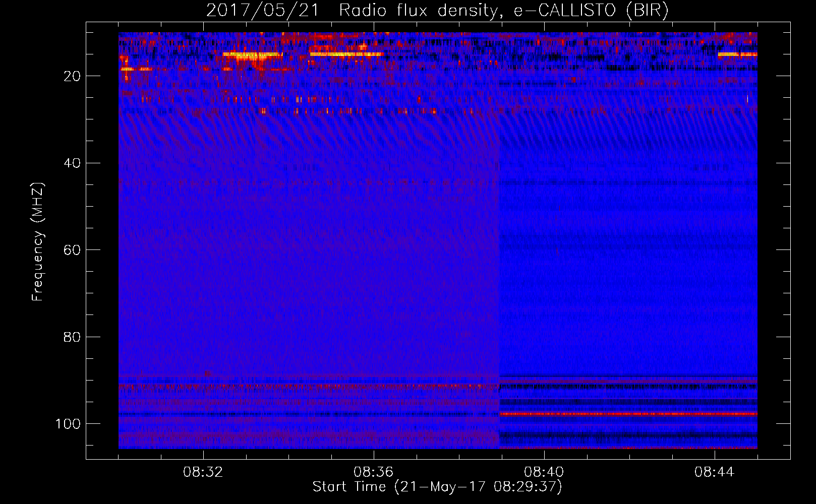Viewport: 816px width, 504px height.
Task: Click the plot title text at top
Action: click(x=437, y=11)
